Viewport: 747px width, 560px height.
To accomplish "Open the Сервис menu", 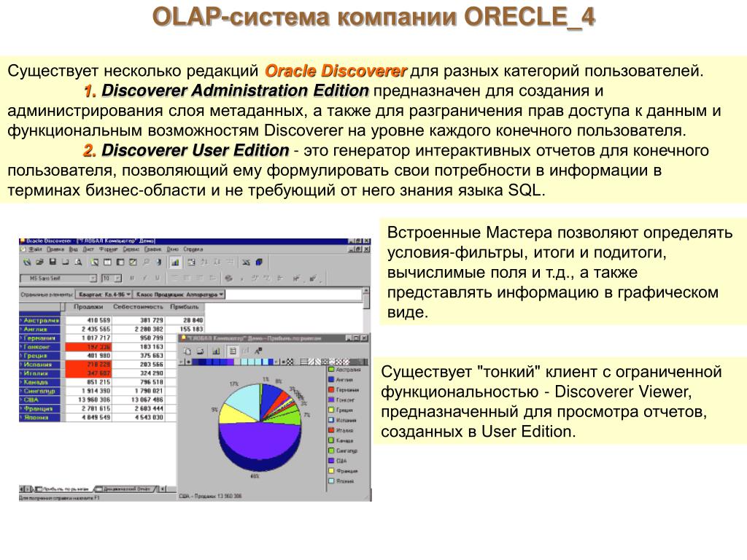I will tap(131, 249).
